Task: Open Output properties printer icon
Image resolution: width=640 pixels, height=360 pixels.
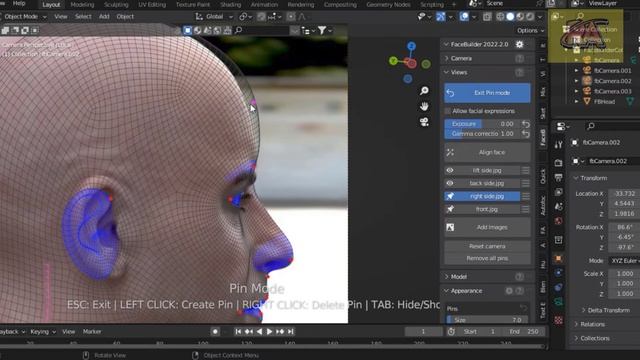Action: [558, 177]
